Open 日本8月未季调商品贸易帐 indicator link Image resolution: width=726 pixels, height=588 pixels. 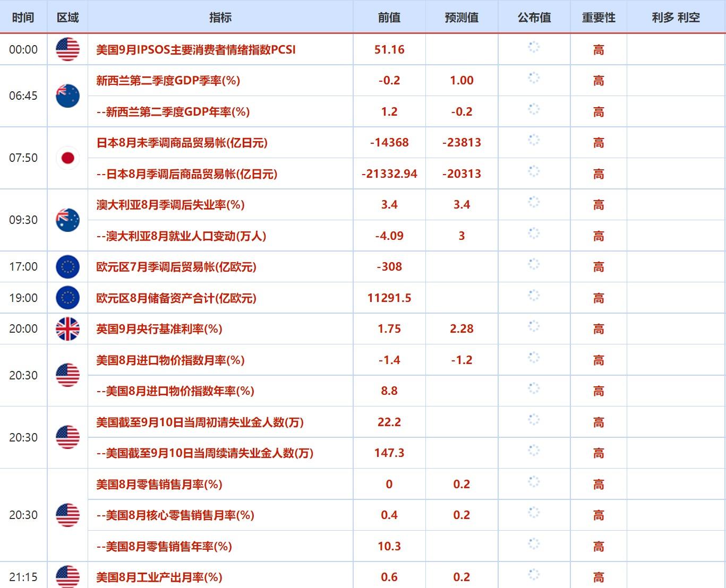point(182,142)
